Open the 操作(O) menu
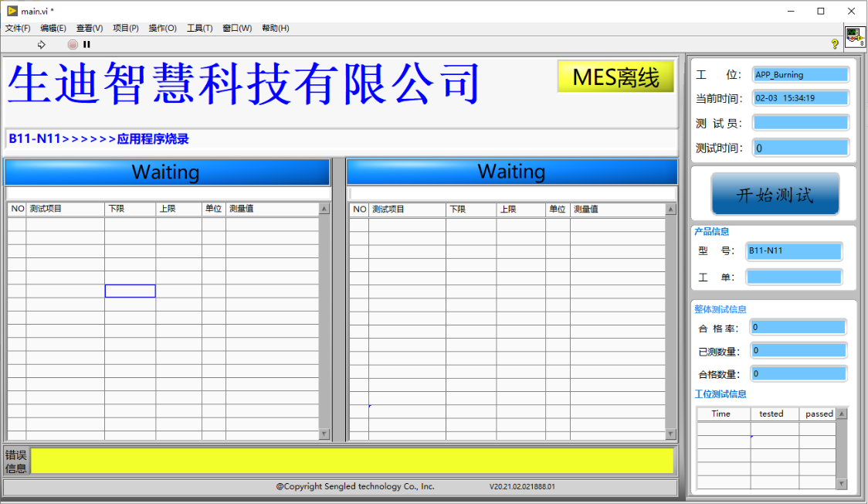This screenshot has width=868, height=504. 163,29
